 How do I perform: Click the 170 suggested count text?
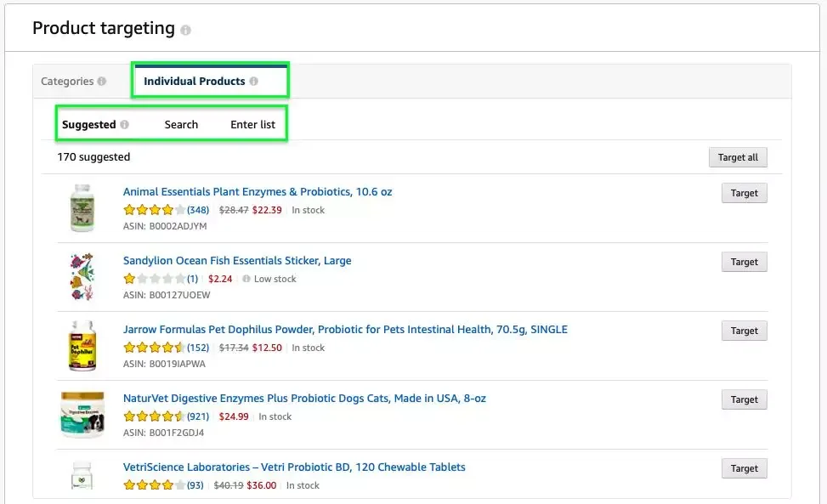click(x=93, y=157)
